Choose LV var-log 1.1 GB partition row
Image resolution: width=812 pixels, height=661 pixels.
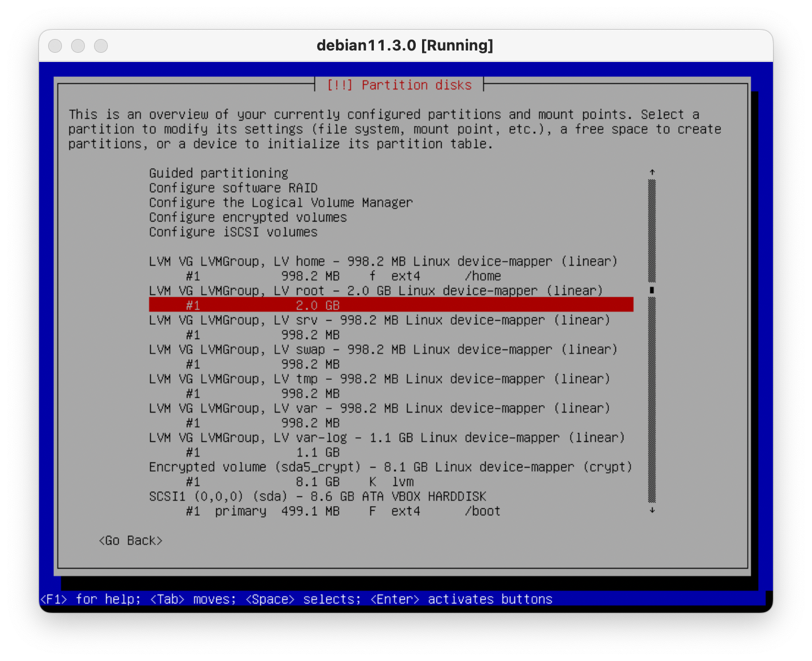coord(263,453)
